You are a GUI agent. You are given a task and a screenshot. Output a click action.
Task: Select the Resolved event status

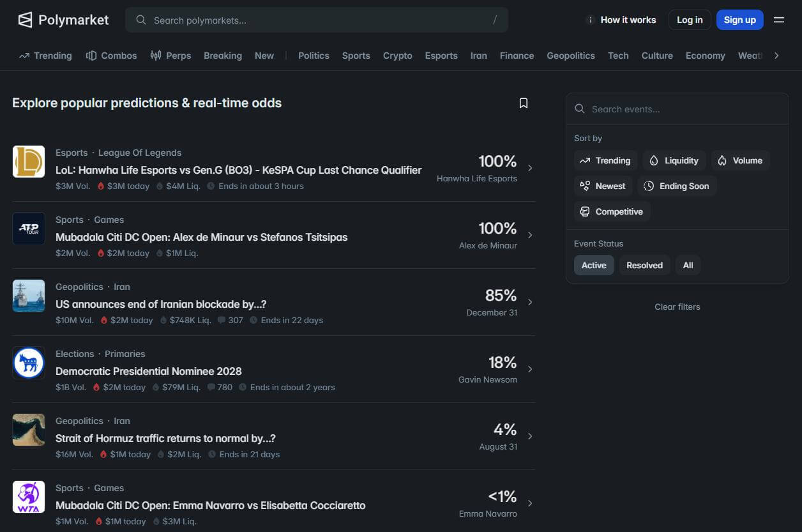tap(644, 265)
